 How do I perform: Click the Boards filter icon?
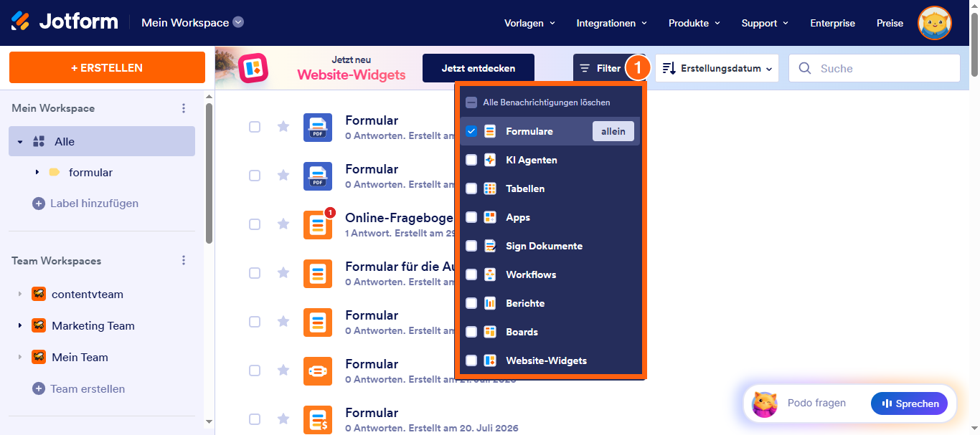[x=490, y=332]
